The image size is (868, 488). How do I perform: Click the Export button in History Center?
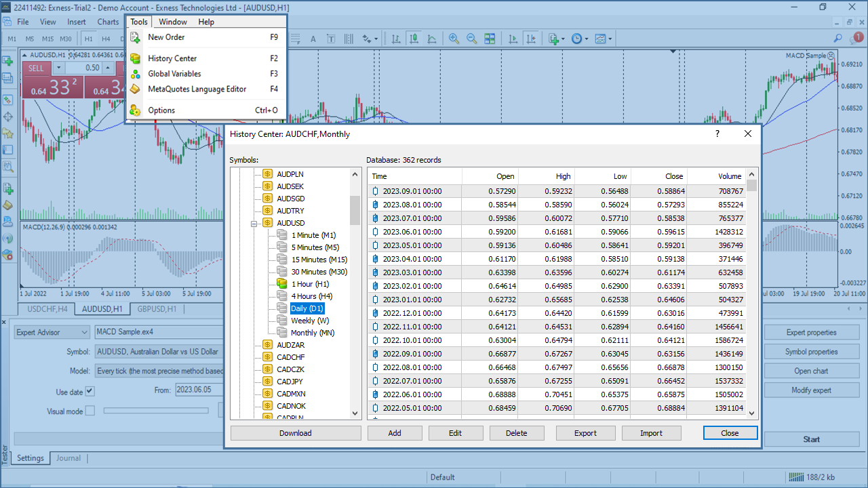tap(585, 433)
